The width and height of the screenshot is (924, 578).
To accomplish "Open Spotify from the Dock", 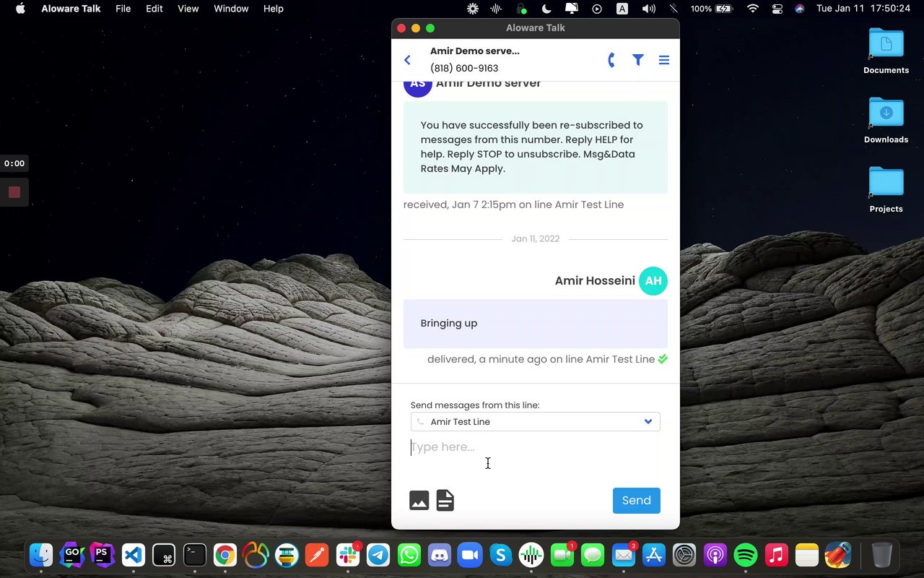I will 746,555.
